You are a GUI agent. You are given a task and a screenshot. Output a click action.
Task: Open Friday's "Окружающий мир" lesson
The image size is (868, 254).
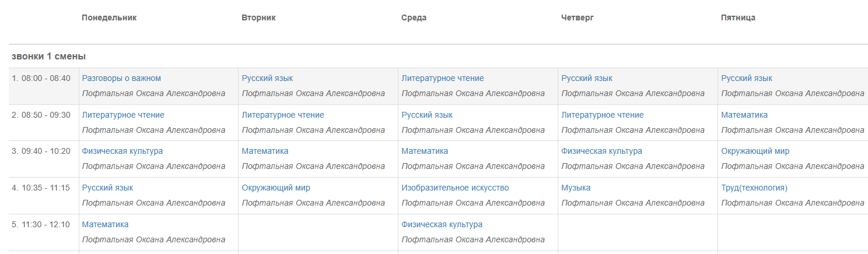(x=755, y=151)
